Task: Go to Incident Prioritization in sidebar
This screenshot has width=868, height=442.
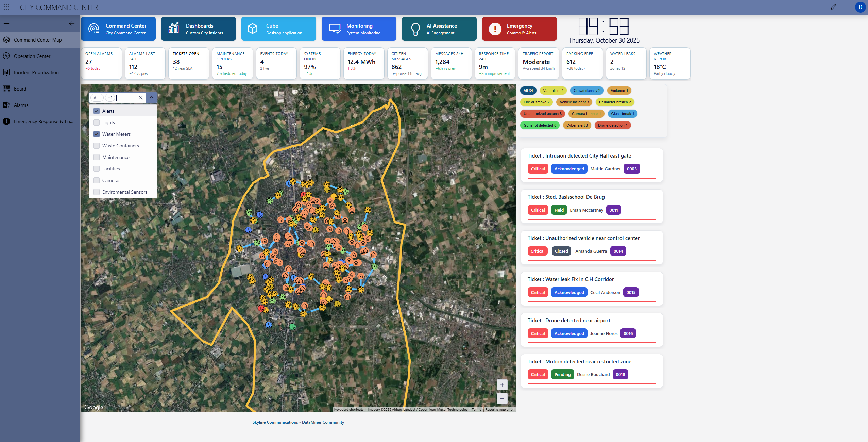Action: pos(36,72)
